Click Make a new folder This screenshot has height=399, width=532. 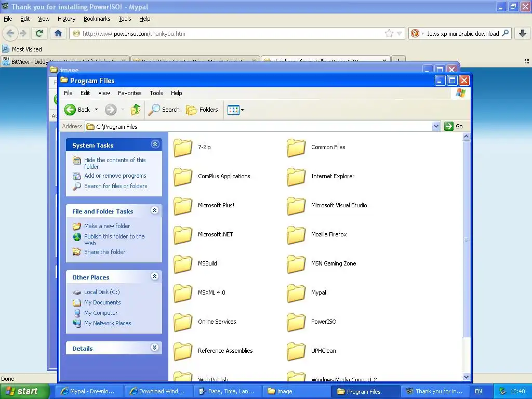[x=107, y=226]
